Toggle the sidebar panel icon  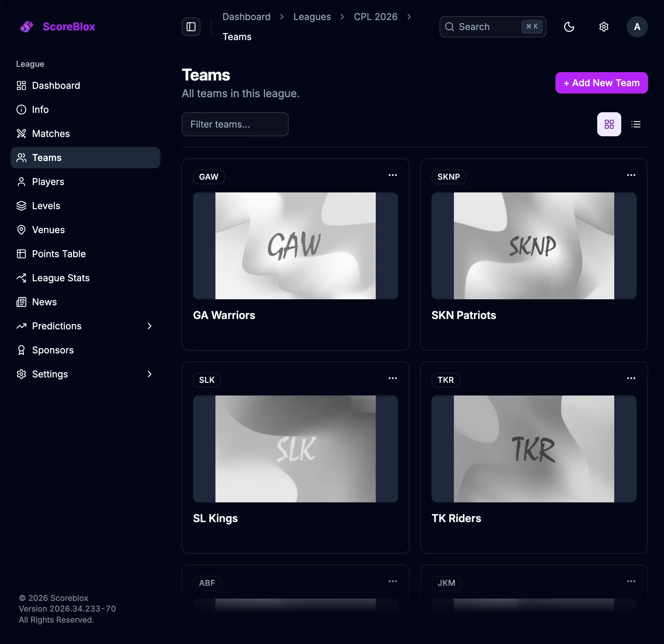pos(191,27)
